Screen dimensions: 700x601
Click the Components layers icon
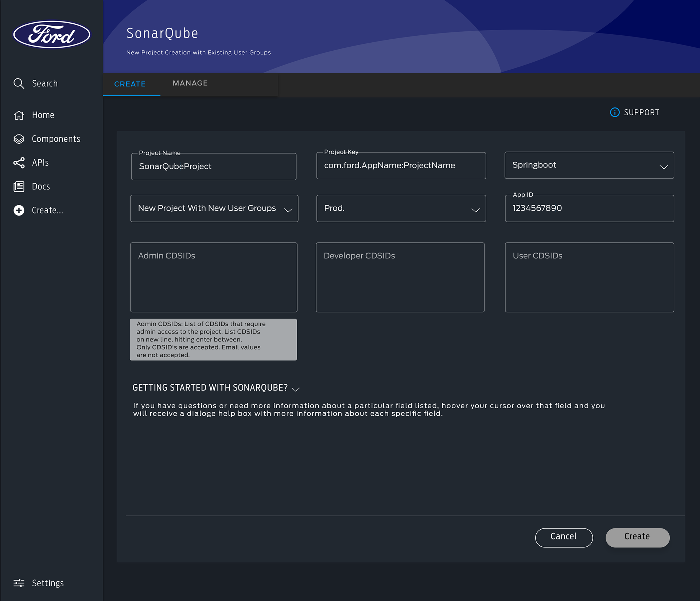coord(19,139)
